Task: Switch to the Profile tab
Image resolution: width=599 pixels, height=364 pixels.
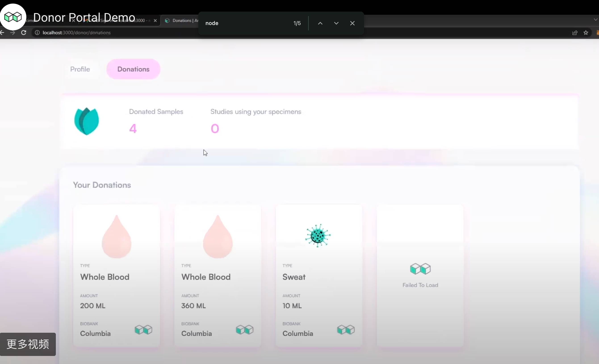Action: click(80, 69)
